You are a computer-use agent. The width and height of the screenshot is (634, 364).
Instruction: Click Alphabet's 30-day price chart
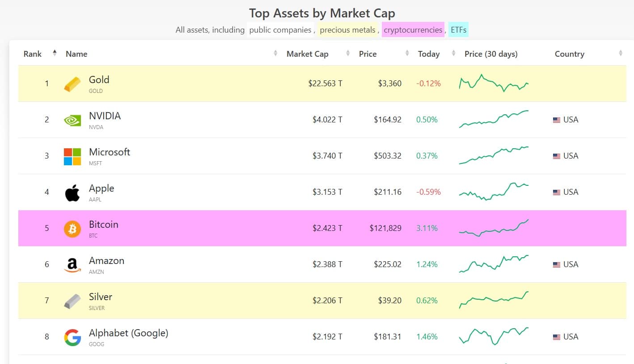[494, 336]
